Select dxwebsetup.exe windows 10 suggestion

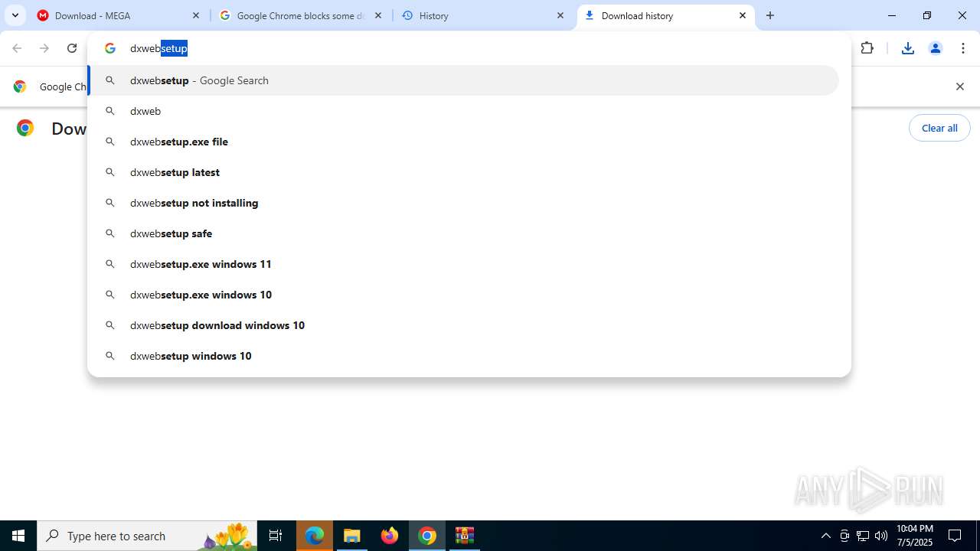(463, 295)
